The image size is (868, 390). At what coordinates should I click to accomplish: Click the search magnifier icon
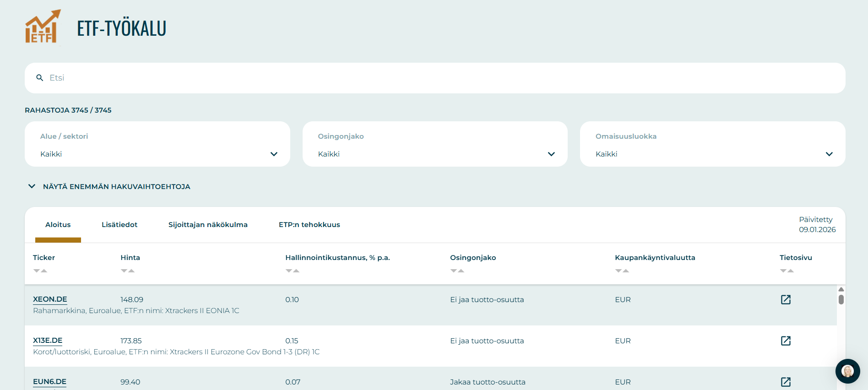click(40, 78)
